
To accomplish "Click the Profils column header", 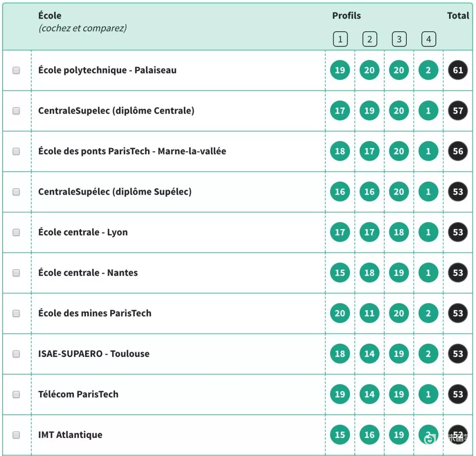I will 346,15.
